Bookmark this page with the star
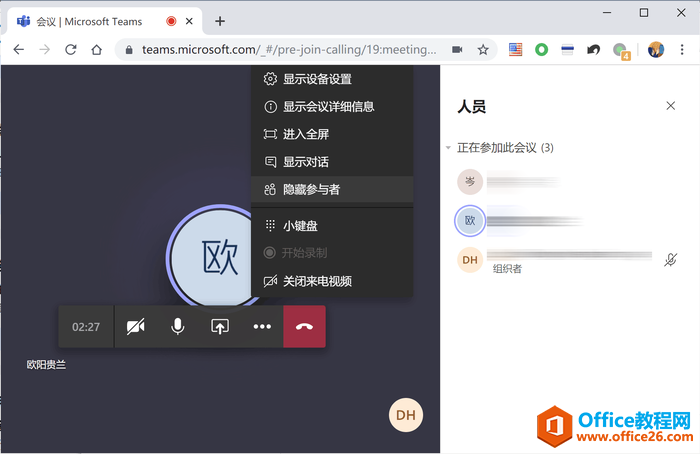700x454 pixels. pyautogui.click(x=483, y=50)
